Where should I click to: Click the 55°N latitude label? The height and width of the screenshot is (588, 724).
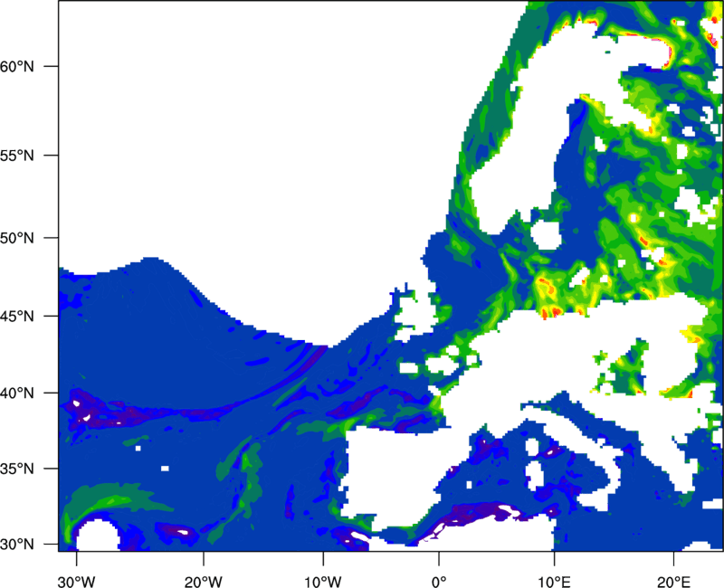(x=17, y=155)
